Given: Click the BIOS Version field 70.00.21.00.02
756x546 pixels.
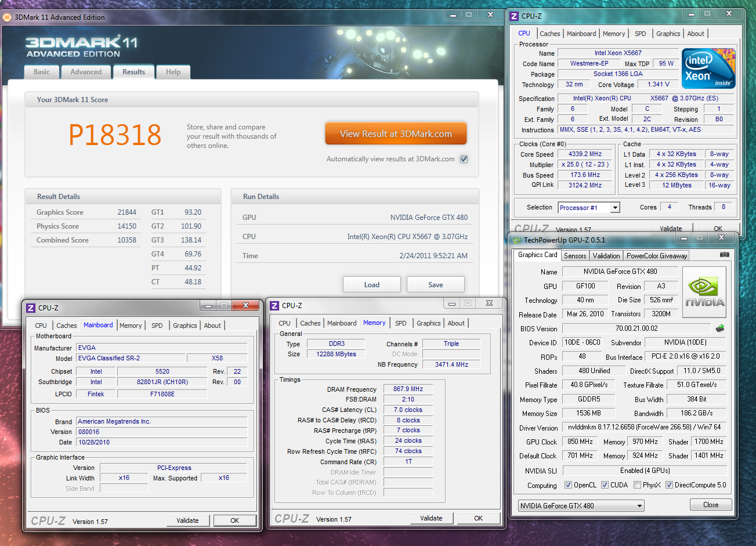Looking at the screenshot, I should (x=636, y=328).
